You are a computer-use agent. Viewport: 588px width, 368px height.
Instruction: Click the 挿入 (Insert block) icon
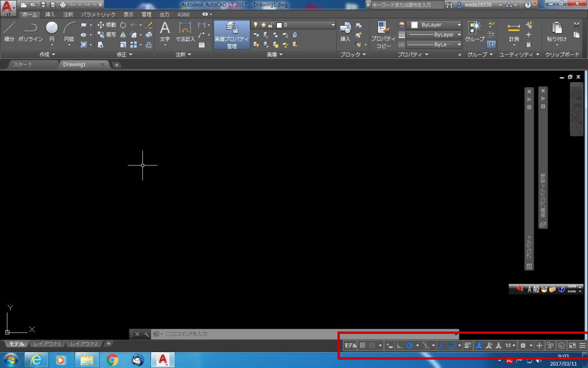click(x=345, y=32)
